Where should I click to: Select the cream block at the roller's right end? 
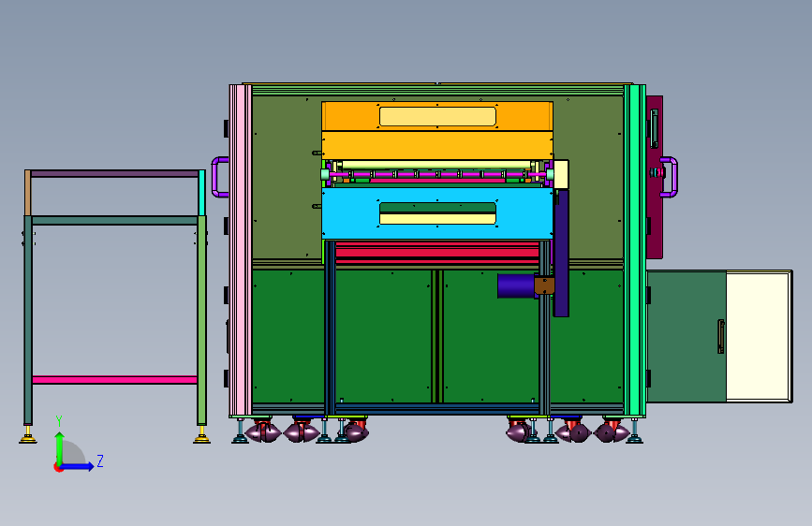coord(561,174)
